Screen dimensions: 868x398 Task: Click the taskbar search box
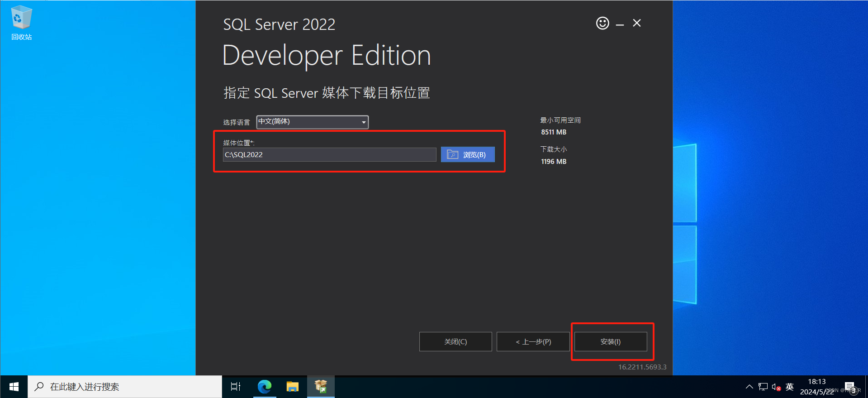pyautogui.click(x=125, y=387)
